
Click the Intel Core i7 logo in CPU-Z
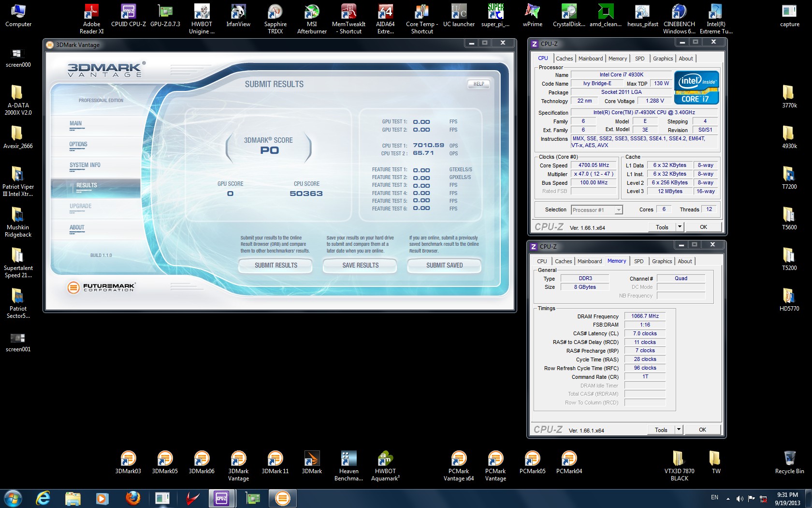coord(696,88)
